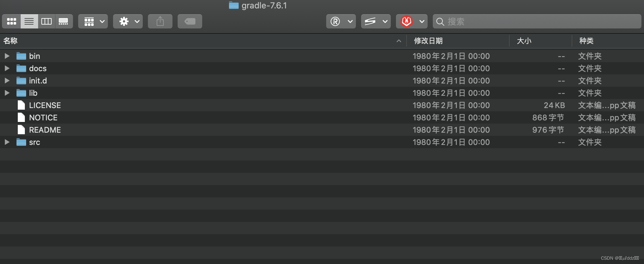The width and height of the screenshot is (644, 264).
Task: Click the magnifier icon in search field
Action: (x=440, y=22)
